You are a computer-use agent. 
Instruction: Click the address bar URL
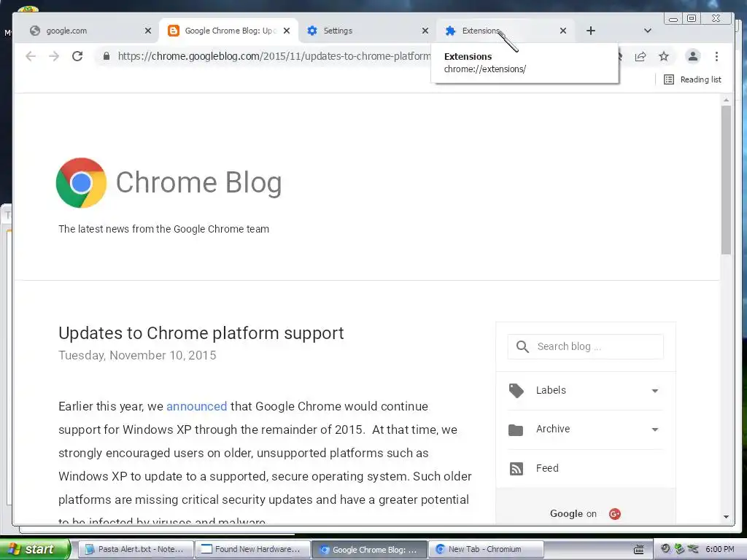pos(274,56)
